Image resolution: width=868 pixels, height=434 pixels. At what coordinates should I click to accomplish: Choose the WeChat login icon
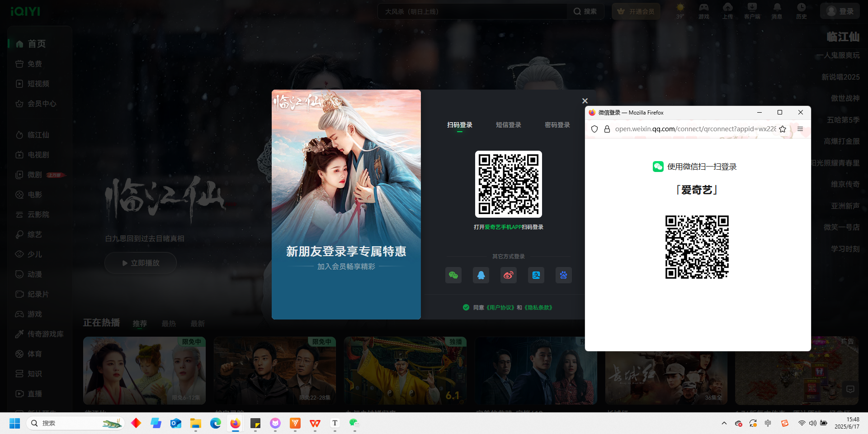coord(453,275)
